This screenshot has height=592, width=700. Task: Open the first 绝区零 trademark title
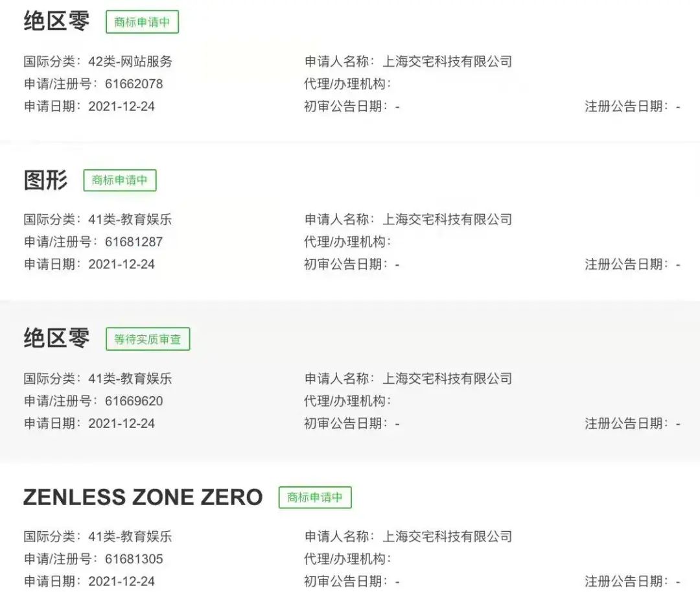point(56,21)
